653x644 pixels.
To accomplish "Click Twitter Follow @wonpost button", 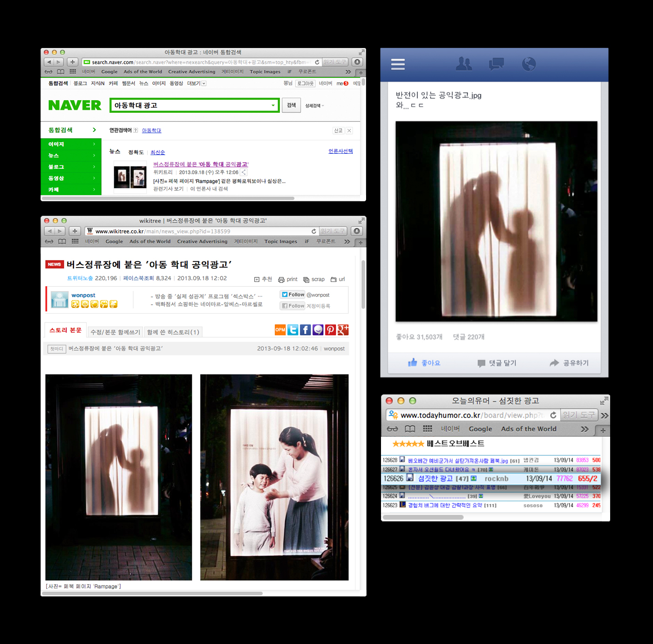I will pos(293,295).
